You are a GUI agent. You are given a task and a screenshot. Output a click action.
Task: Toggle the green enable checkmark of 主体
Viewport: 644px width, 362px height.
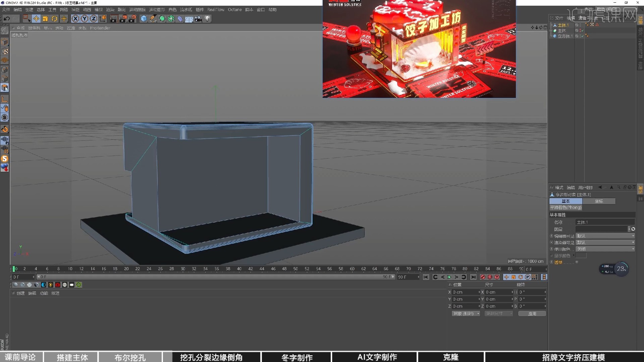click(x=582, y=31)
